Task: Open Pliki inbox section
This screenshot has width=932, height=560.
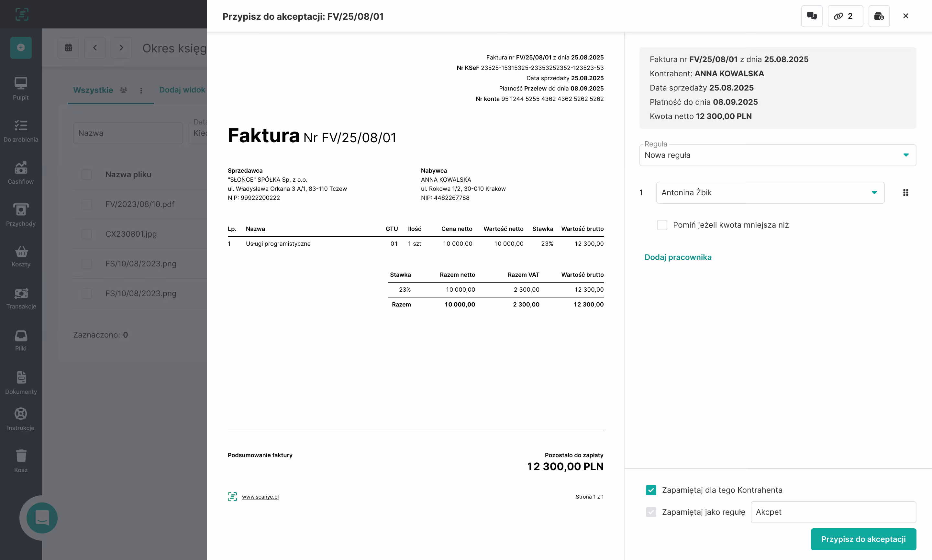Action: click(21, 340)
